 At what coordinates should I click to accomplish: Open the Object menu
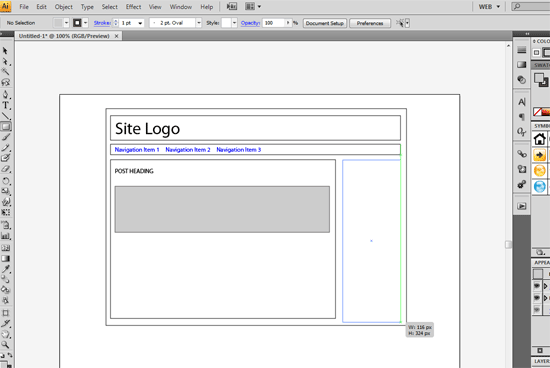click(x=63, y=7)
